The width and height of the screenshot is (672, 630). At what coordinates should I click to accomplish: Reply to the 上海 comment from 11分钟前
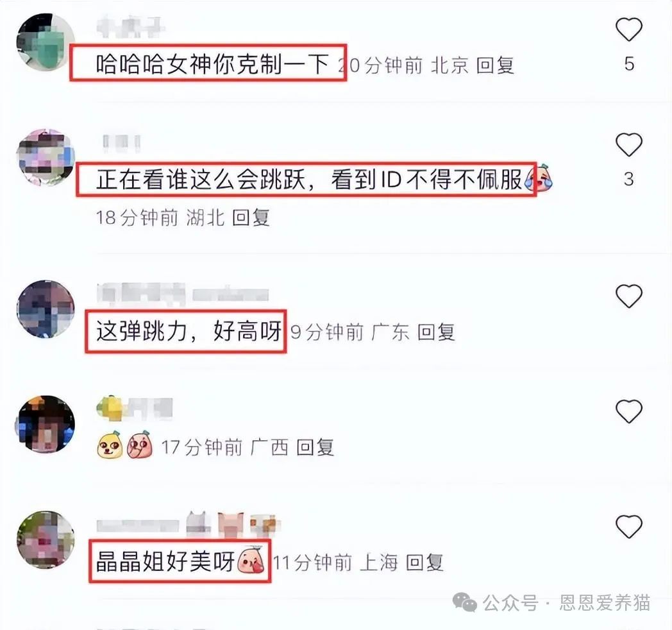(424, 562)
